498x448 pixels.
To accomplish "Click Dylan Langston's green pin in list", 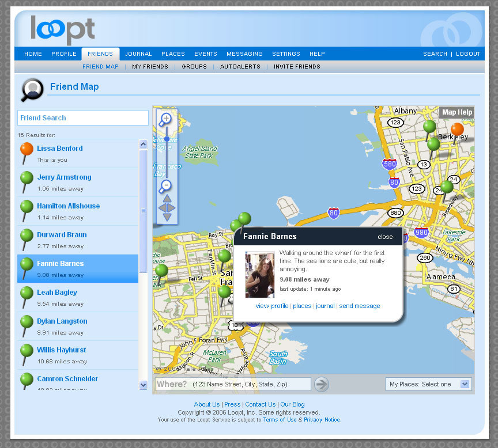I will [x=27, y=326].
